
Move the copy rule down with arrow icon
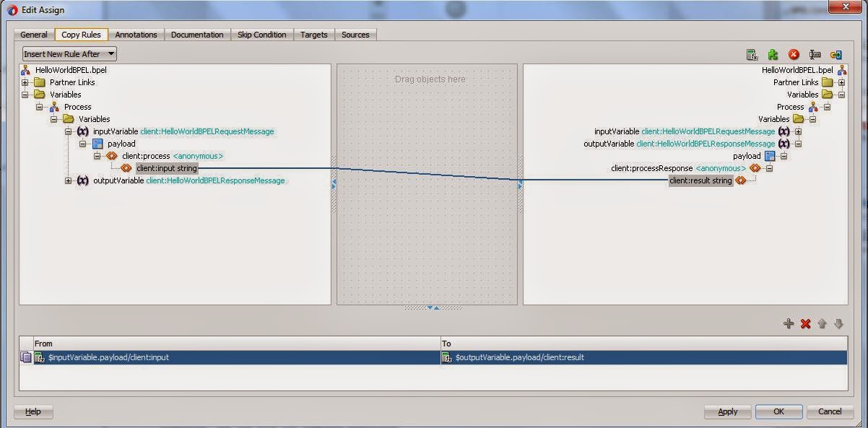838,323
